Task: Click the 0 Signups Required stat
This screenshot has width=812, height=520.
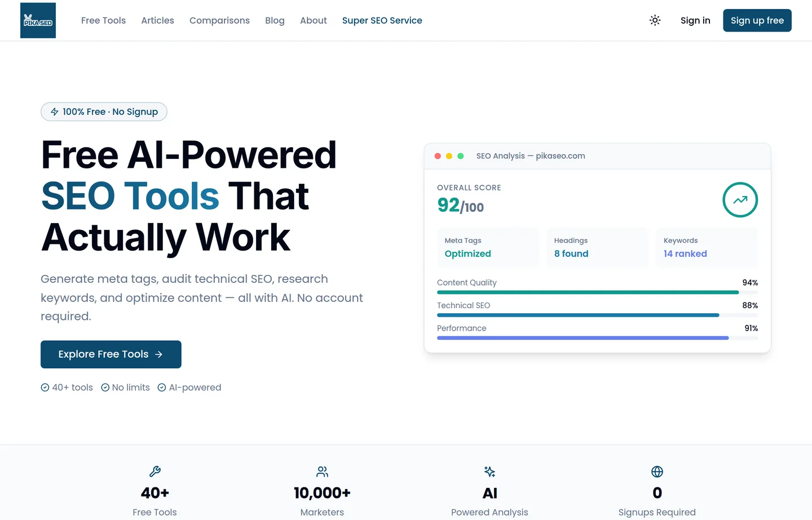Action: 657,491
